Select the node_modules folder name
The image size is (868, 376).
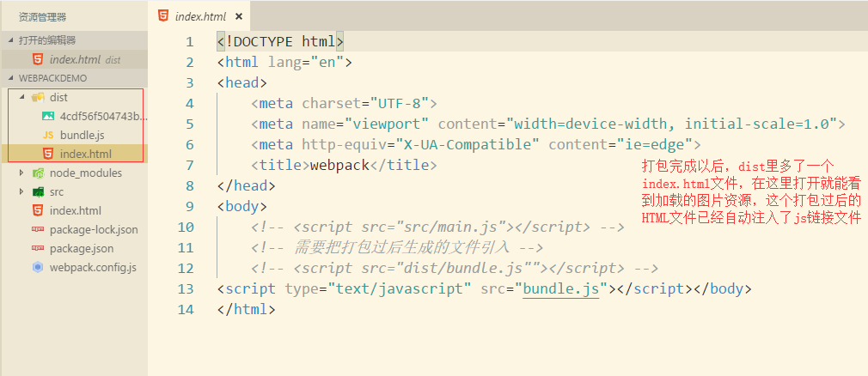pos(86,173)
